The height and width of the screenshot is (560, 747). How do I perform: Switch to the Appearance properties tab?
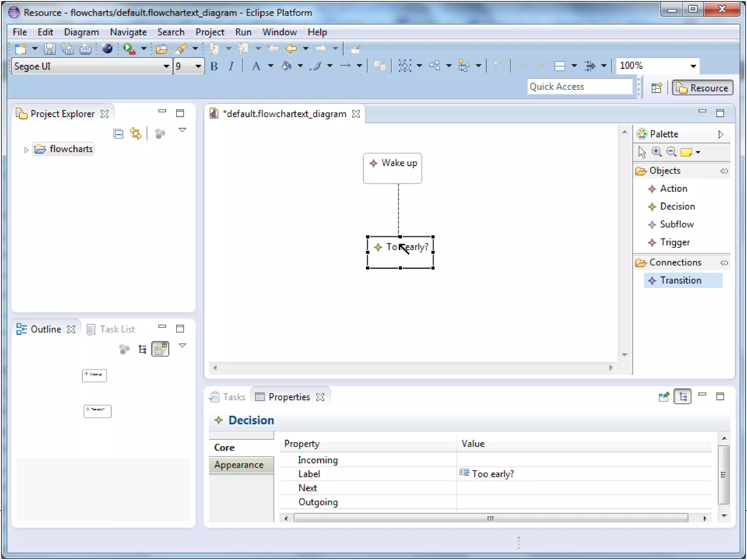[239, 464]
